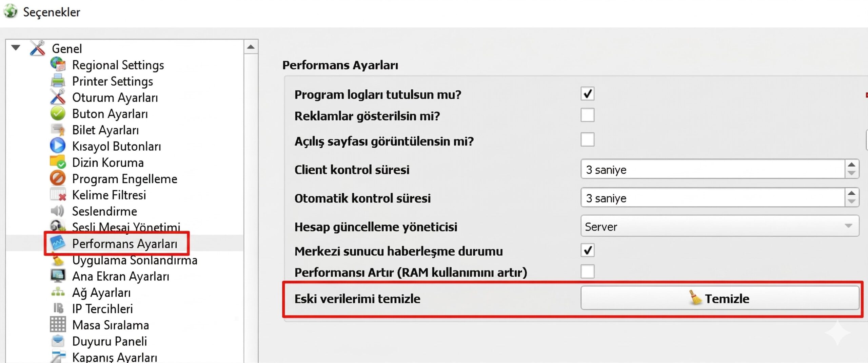Enable Reklamlar gösterilsin mi

click(588, 115)
